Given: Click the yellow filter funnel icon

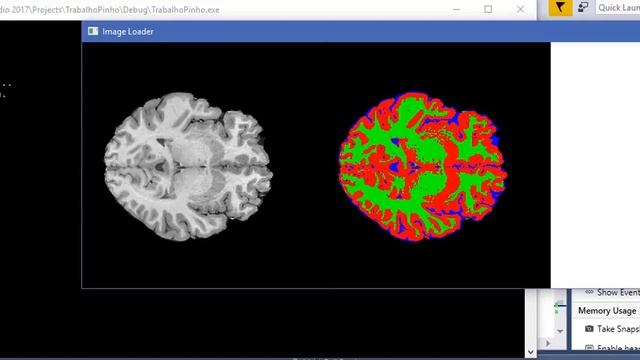Looking at the screenshot, I should (x=560, y=7).
